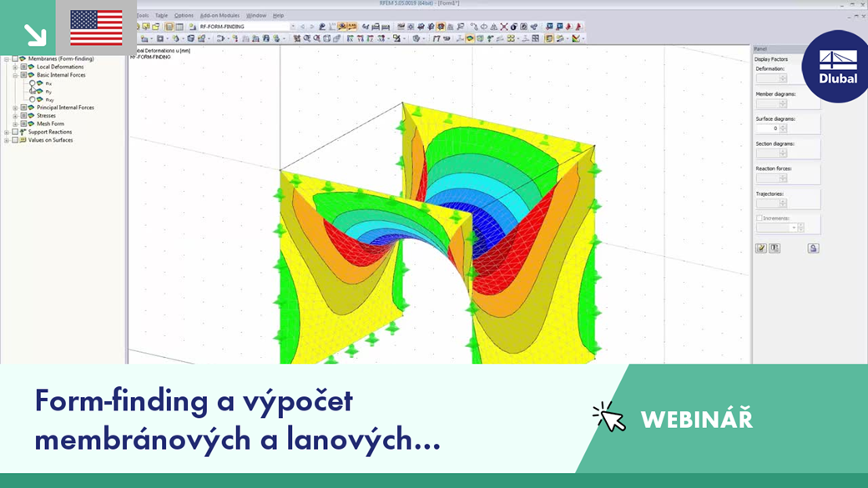Click the Surface diagrams value field
Screen dimensions: 868x488
(x=768, y=128)
